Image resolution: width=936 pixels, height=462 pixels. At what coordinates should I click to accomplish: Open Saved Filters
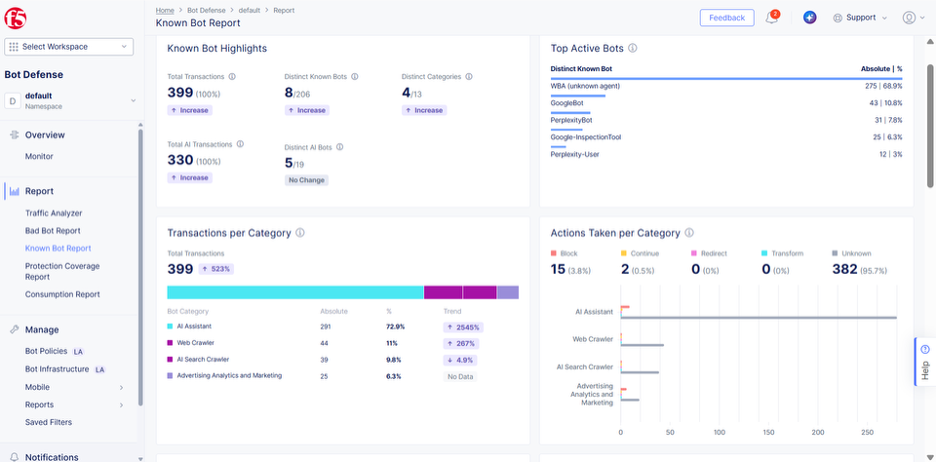(x=48, y=422)
